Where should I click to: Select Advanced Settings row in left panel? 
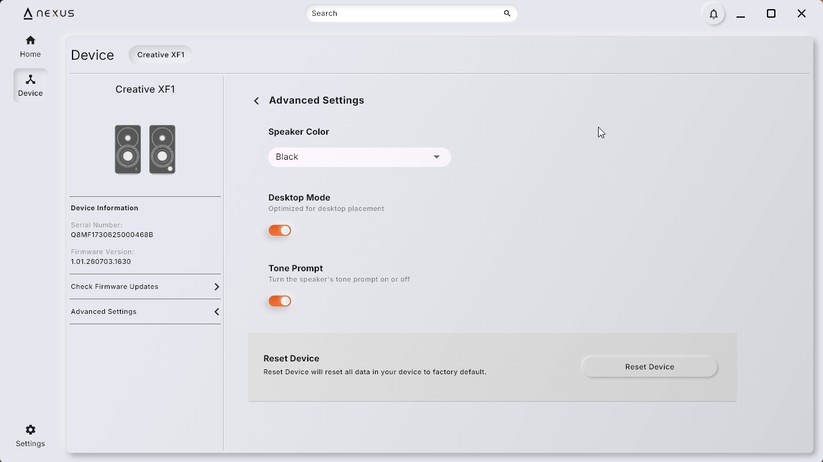pyautogui.click(x=145, y=312)
